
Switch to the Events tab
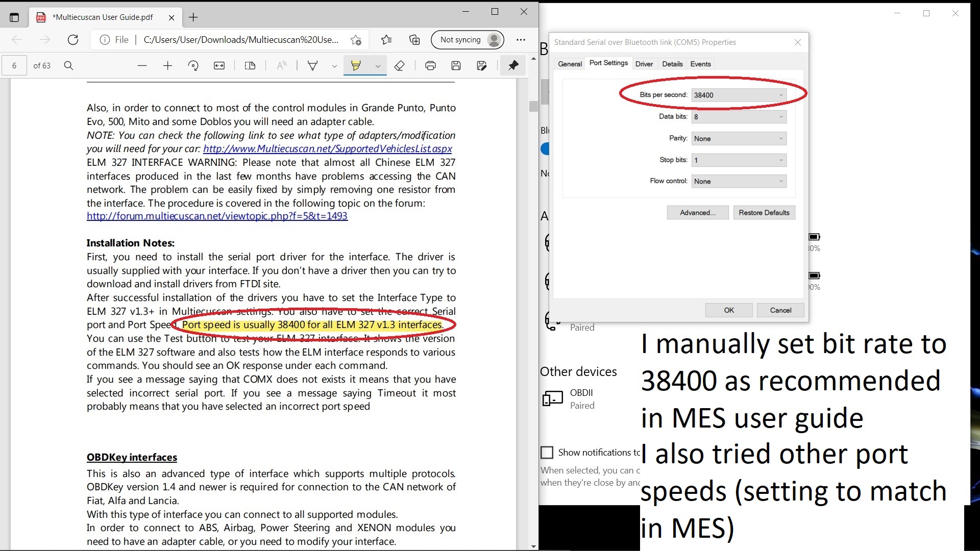coord(700,64)
